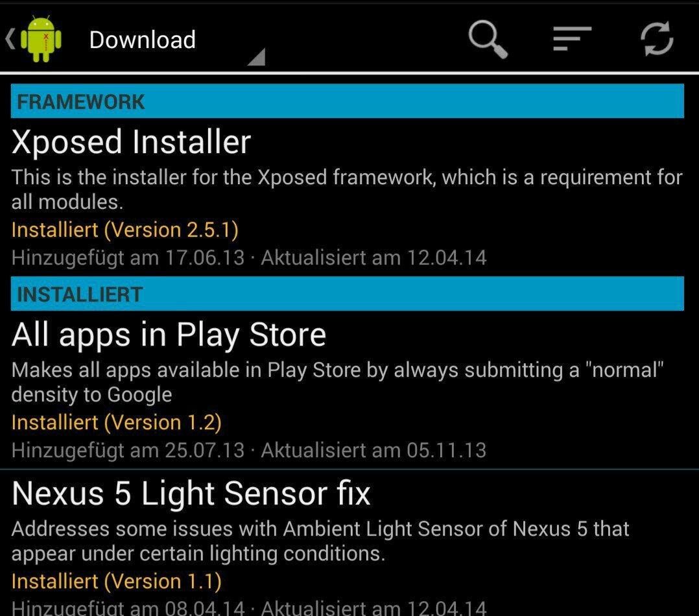Expand the Download section spinner triangle

point(257,57)
